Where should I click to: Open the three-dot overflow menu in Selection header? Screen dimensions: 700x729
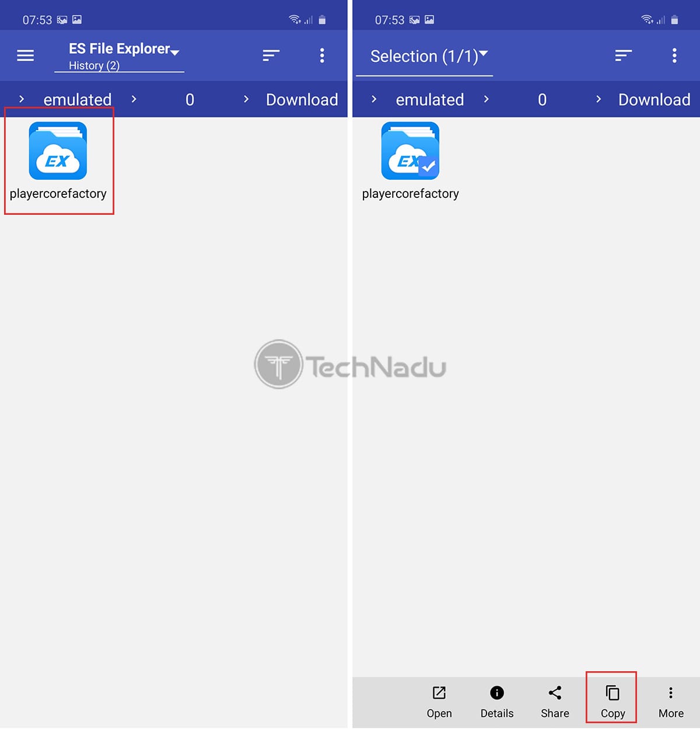click(674, 55)
